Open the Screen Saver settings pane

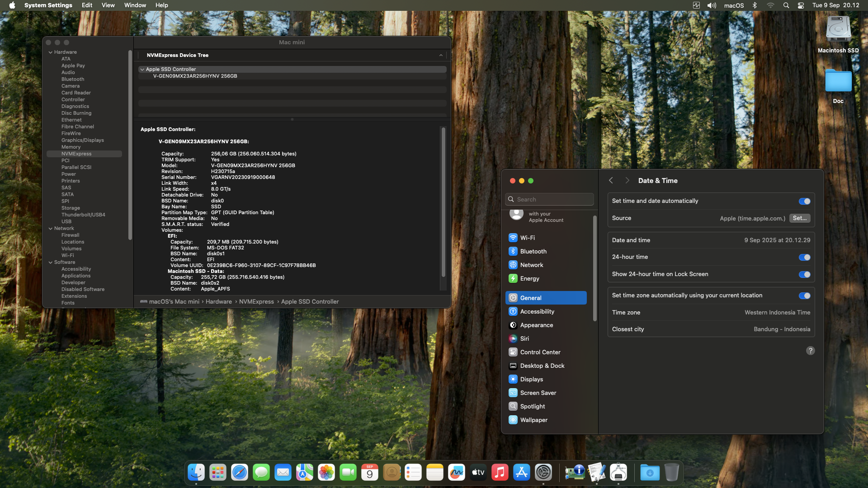546,393
